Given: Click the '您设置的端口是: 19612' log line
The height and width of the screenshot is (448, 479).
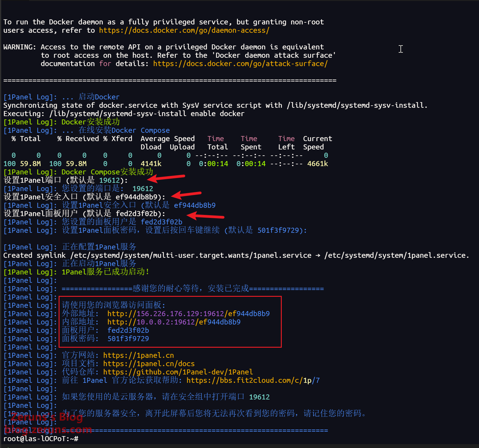Looking at the screenshot, I should pos(78,189).
